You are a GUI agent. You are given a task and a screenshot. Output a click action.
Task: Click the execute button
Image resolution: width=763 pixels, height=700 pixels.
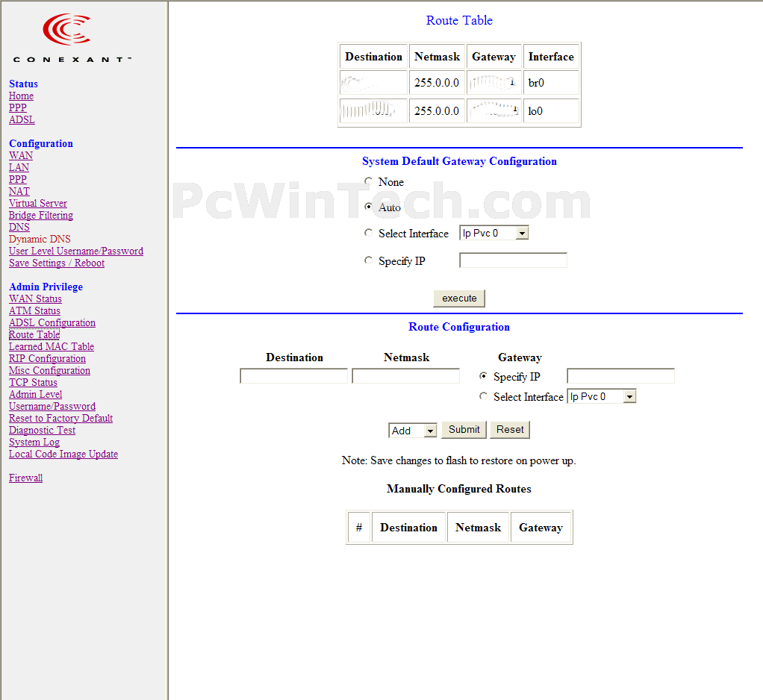pos(459,299)
